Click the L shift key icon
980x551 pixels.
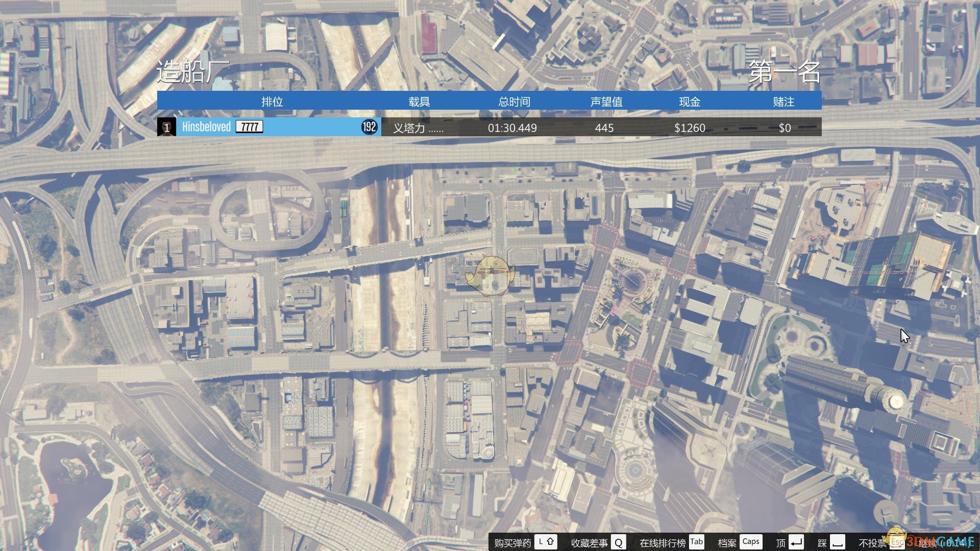coord(546,542)
